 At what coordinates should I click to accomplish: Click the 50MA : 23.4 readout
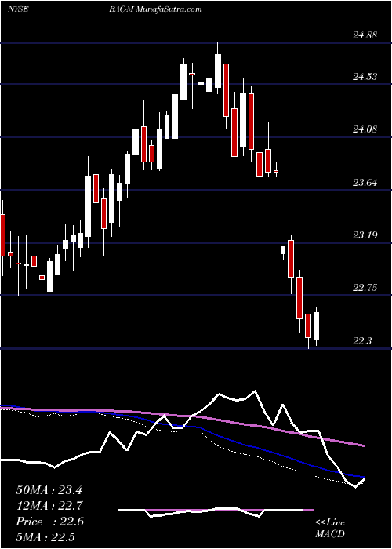tap(49, 490)
